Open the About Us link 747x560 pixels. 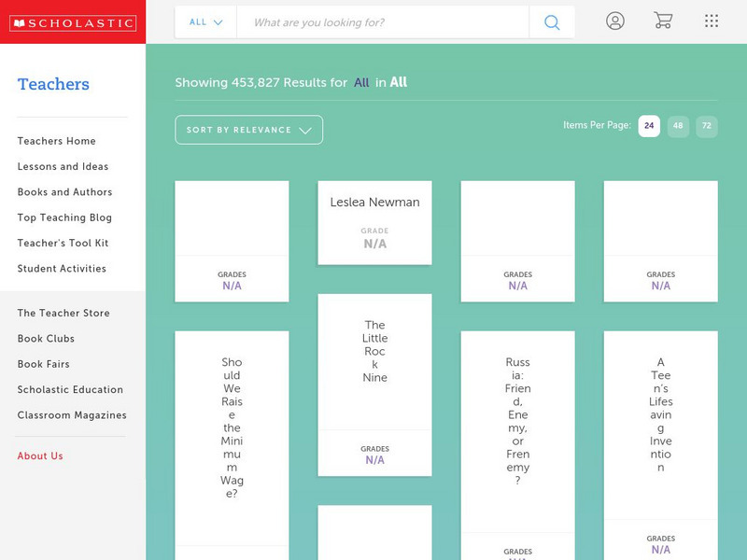(x=40, y=455)
